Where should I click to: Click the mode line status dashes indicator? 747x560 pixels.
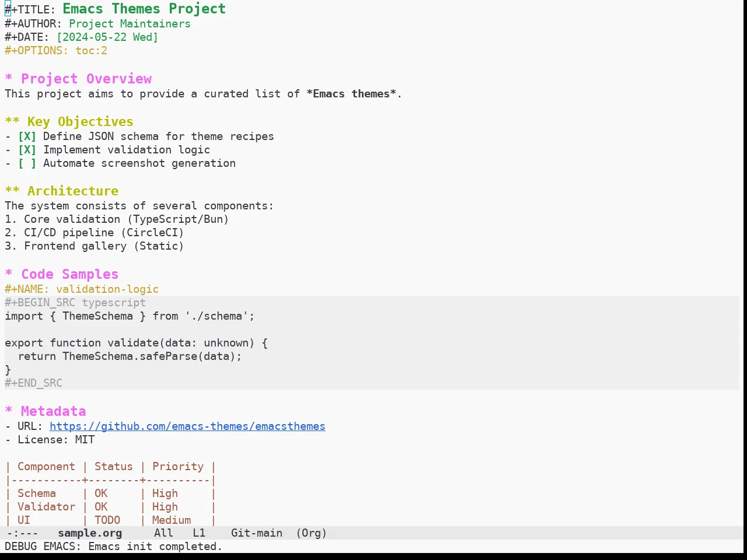click(22, 533)
